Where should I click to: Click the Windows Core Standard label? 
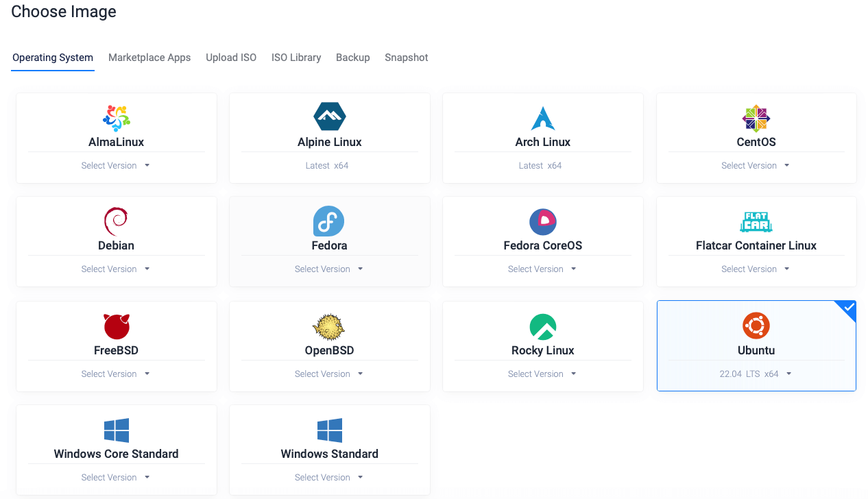[117, 454]
